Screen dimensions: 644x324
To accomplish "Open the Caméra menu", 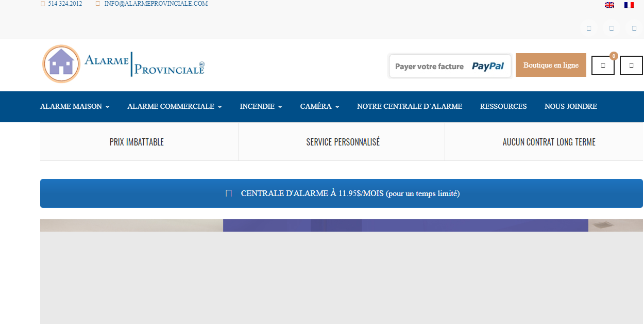I will (316, 106).
